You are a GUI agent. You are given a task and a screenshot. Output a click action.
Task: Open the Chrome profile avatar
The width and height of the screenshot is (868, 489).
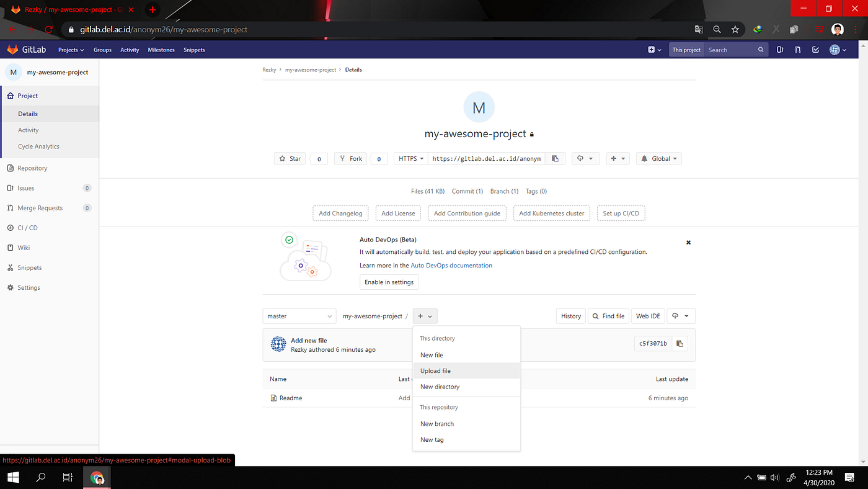(838, 29)
